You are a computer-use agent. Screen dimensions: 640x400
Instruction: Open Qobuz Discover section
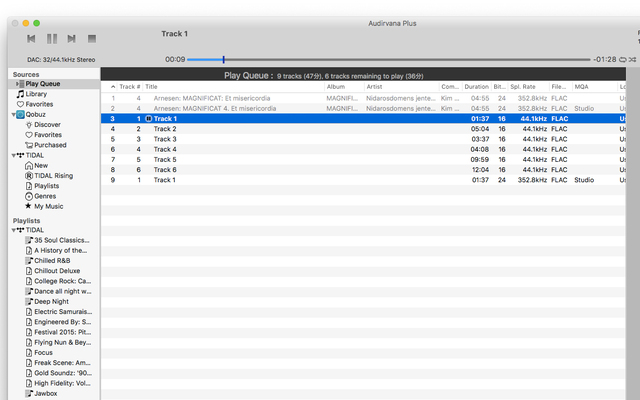47,125
